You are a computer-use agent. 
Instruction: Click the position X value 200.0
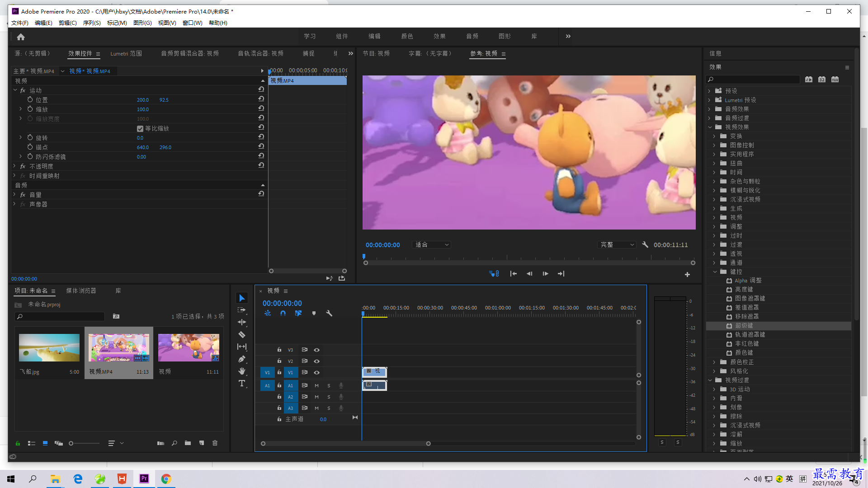click(x=143, y=100)
